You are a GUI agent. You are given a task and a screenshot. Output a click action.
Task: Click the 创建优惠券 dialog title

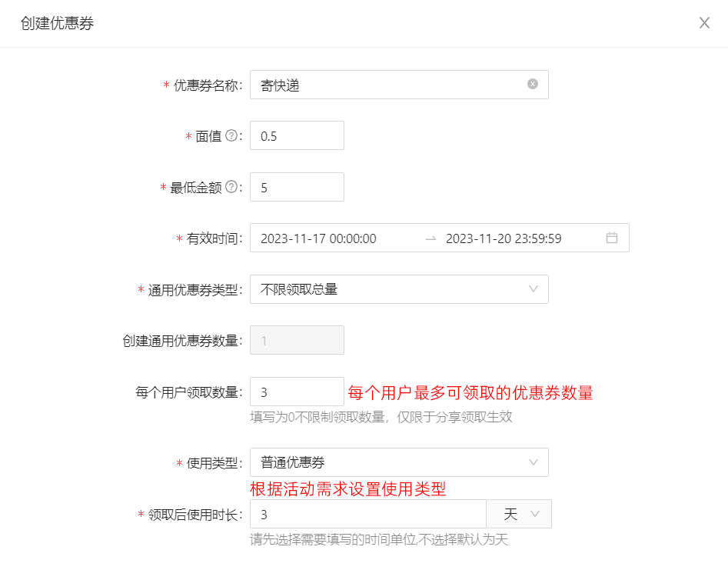pyautogui.click(x=57, y=23)
